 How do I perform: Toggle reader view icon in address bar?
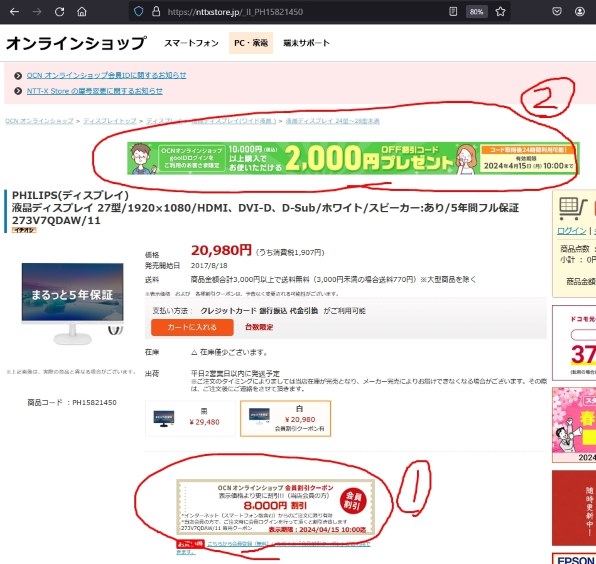click(453, 11)
